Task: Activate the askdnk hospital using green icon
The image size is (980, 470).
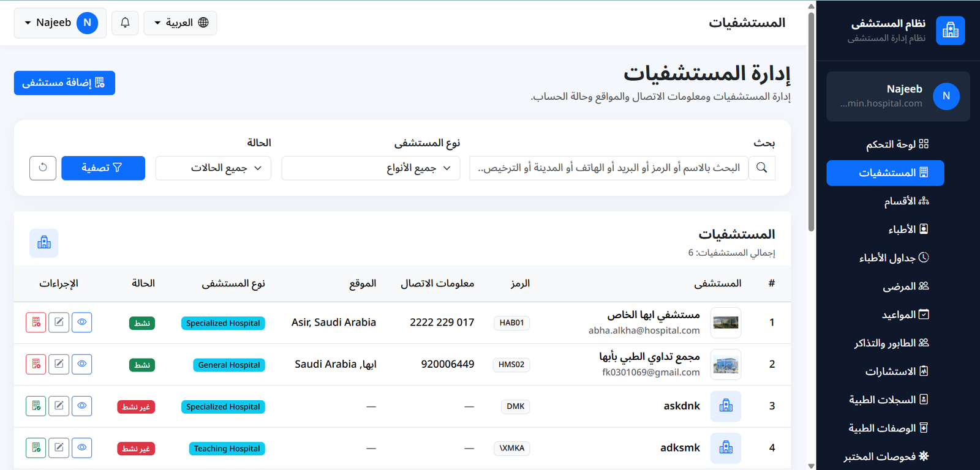Action: [36, 406]
